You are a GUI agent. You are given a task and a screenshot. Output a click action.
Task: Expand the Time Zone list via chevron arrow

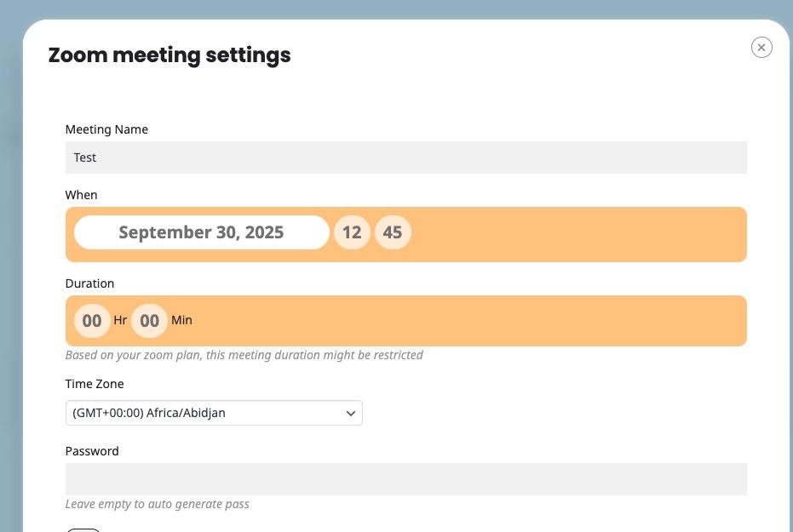pos(350,414)
